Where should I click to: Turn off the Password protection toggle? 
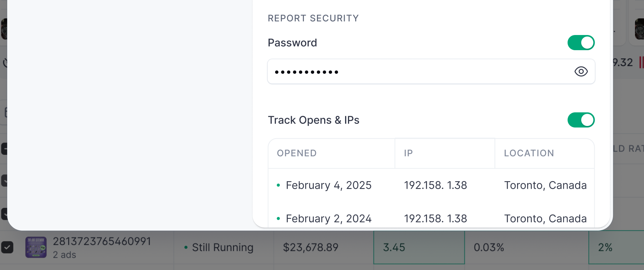(x=581, y=43)
